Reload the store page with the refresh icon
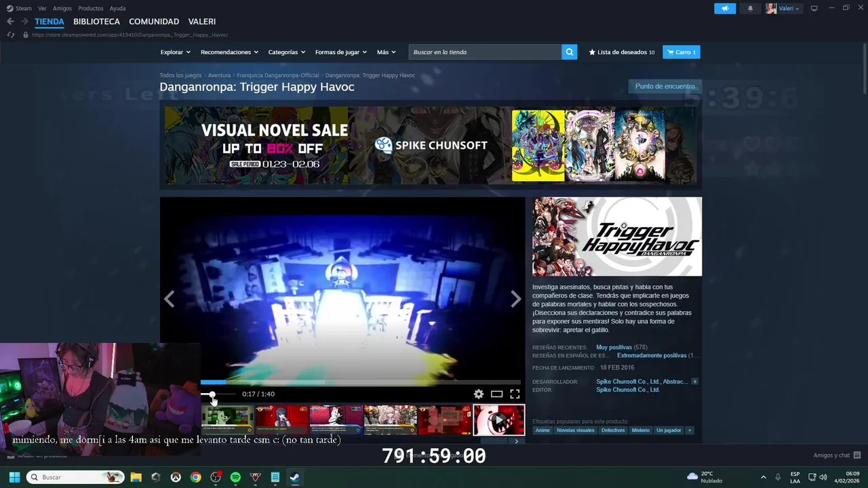The image size is (868, 488). click(10, 35)
